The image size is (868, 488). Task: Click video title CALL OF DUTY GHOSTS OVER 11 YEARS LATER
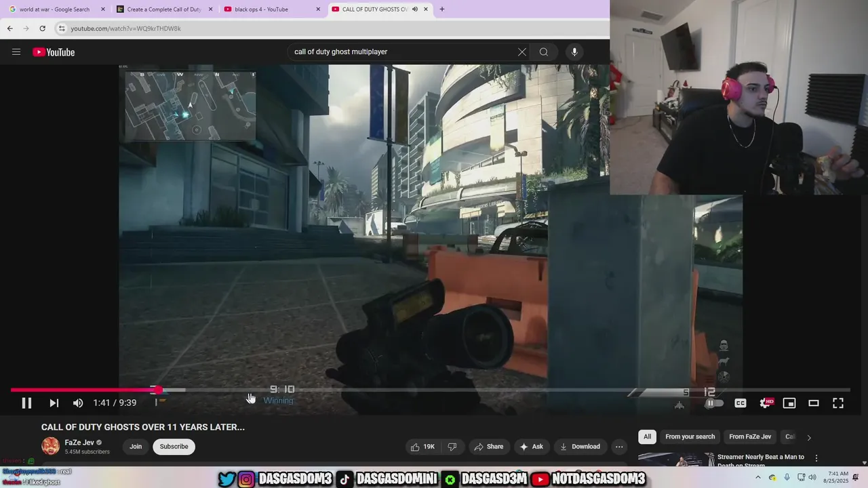143,427
